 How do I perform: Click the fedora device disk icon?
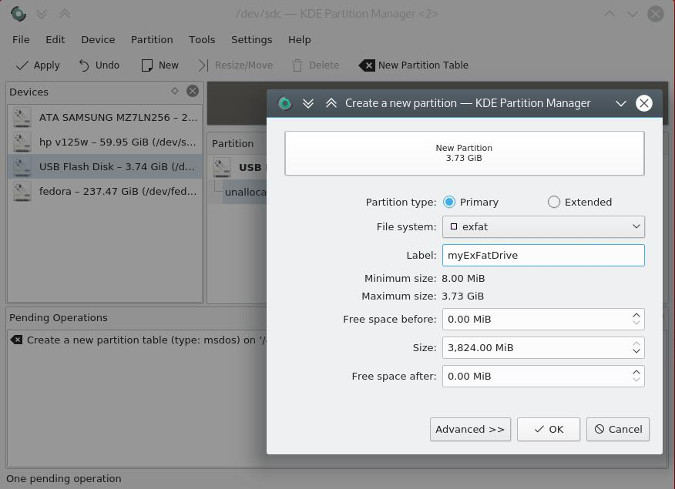coord(23,190)
